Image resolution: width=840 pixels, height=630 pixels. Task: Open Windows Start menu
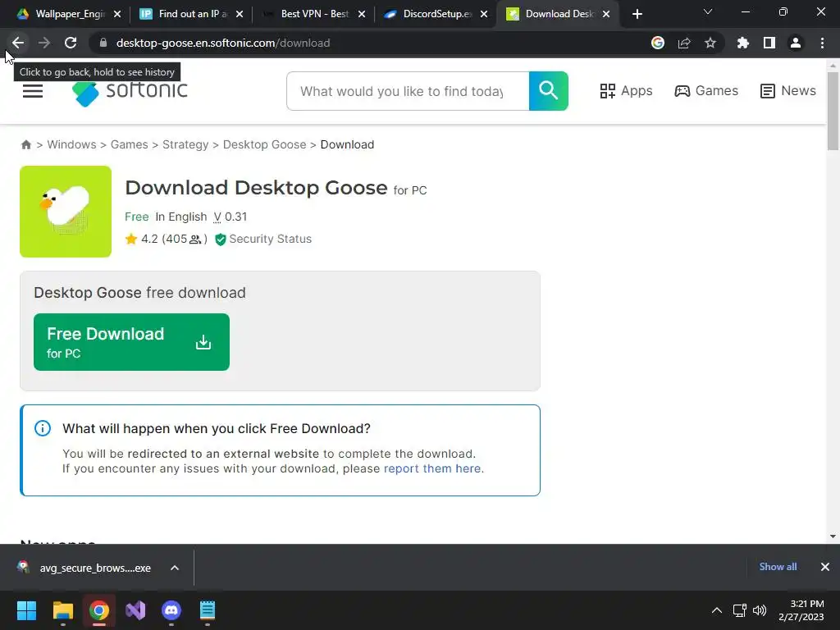coord(26,610)
